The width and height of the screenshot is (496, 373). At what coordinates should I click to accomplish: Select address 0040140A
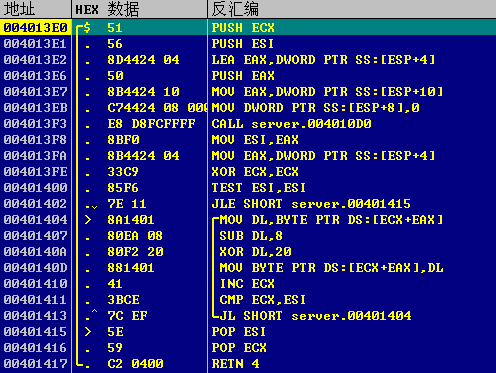pyautogui.click(x=35, y=252)
